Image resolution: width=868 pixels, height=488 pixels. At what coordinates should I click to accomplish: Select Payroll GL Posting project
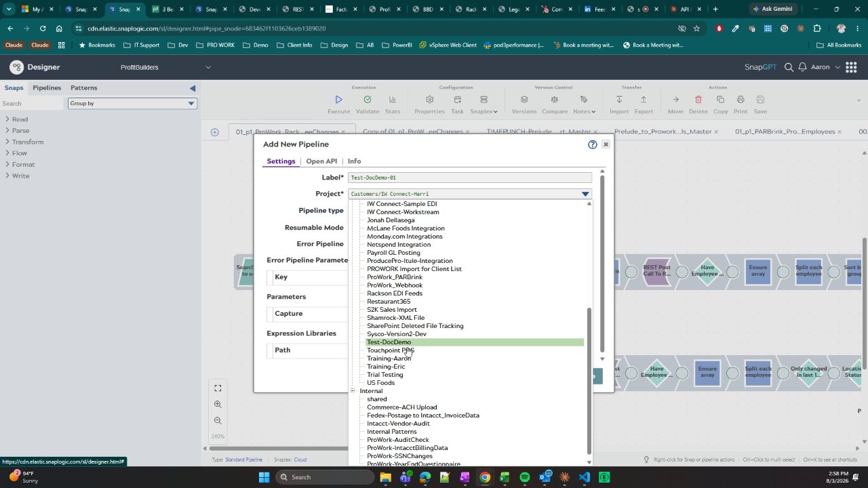(x=393, y=253)
